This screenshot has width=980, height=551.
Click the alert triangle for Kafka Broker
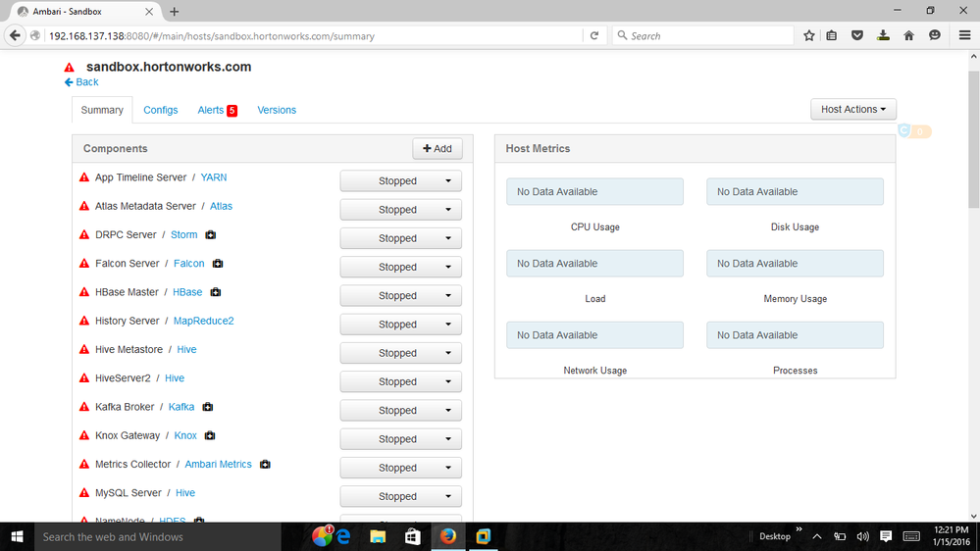(x=84, y=407)
